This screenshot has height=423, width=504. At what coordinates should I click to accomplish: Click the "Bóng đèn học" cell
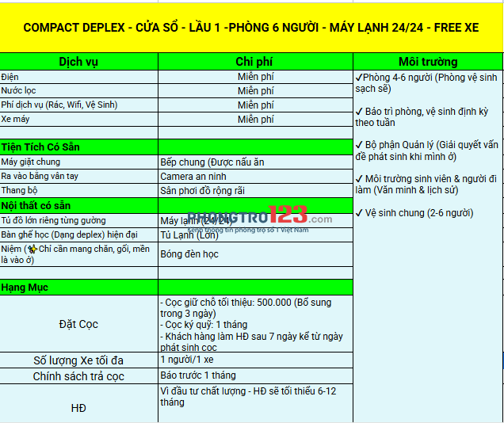tap(189, 254)
